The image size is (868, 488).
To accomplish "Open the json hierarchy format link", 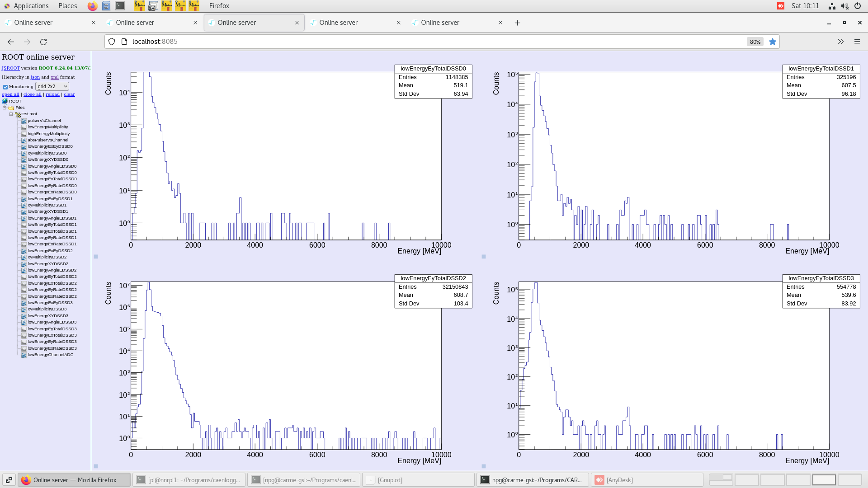I will pyautogui.click(x=35, y=77).
